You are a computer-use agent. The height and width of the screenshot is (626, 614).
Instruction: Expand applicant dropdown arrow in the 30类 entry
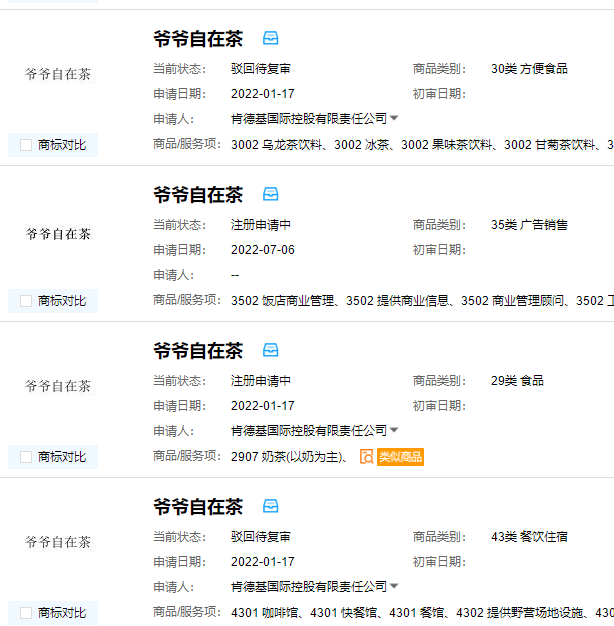point(394,118)
